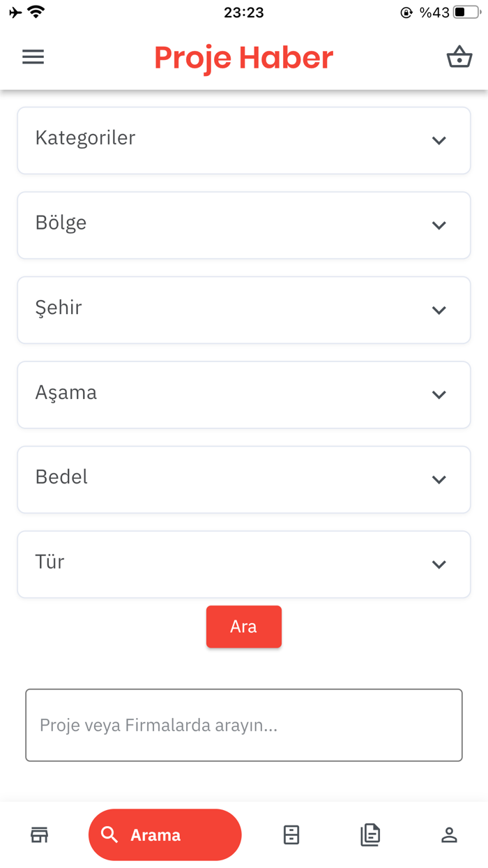Expand the Kategoriler dropdown
Screen dimensions: 488x868
tap(243, 140)
